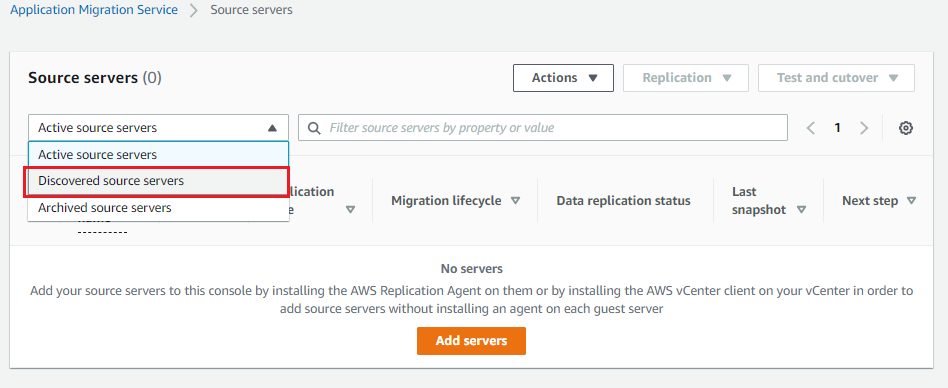948x388 pixels.
Task: Open the table settings gear icon
Action: coord(905,128)
